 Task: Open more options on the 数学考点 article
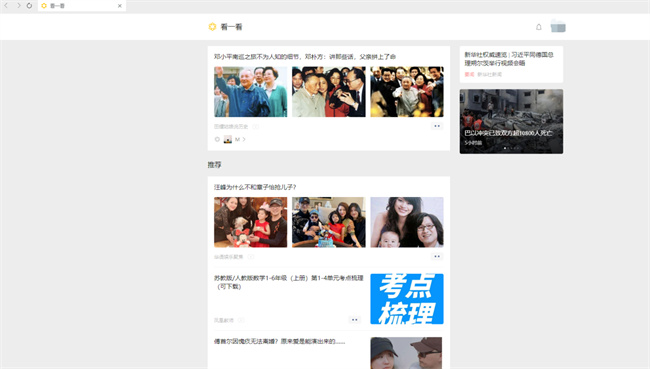point(354,320)
